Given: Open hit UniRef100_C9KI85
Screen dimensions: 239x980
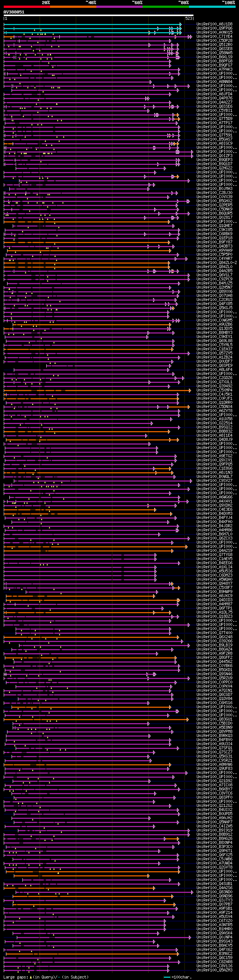Looking at the screenshot, I should (214, 230).
